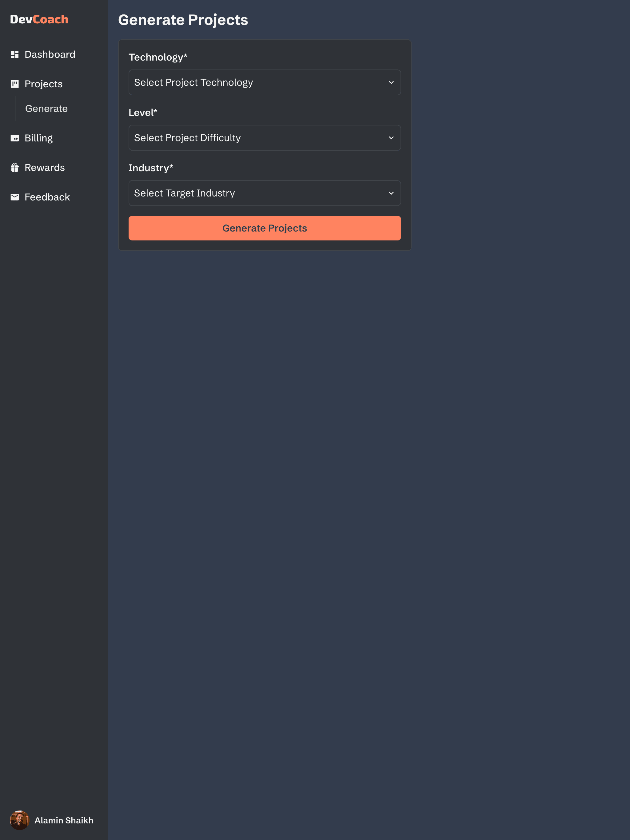Open the Feedback page
The height and width of the screenshot is (840, 630).
point(47,197)
